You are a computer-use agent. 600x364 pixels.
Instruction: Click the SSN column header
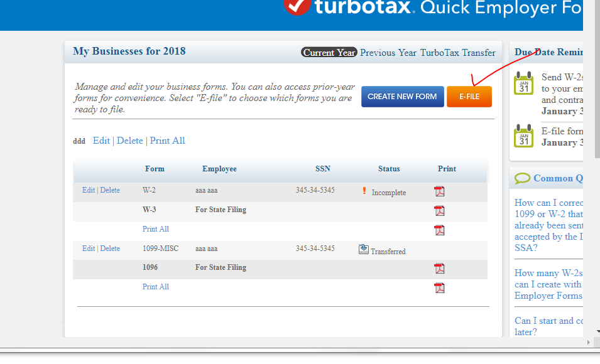(322, 169)
